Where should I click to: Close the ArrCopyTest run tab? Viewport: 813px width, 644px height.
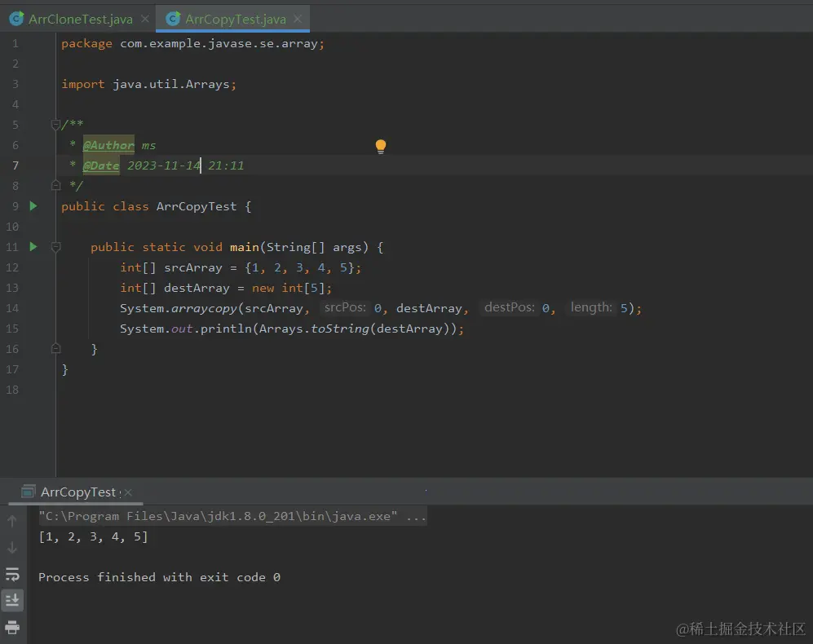click(x=128, y=492)
